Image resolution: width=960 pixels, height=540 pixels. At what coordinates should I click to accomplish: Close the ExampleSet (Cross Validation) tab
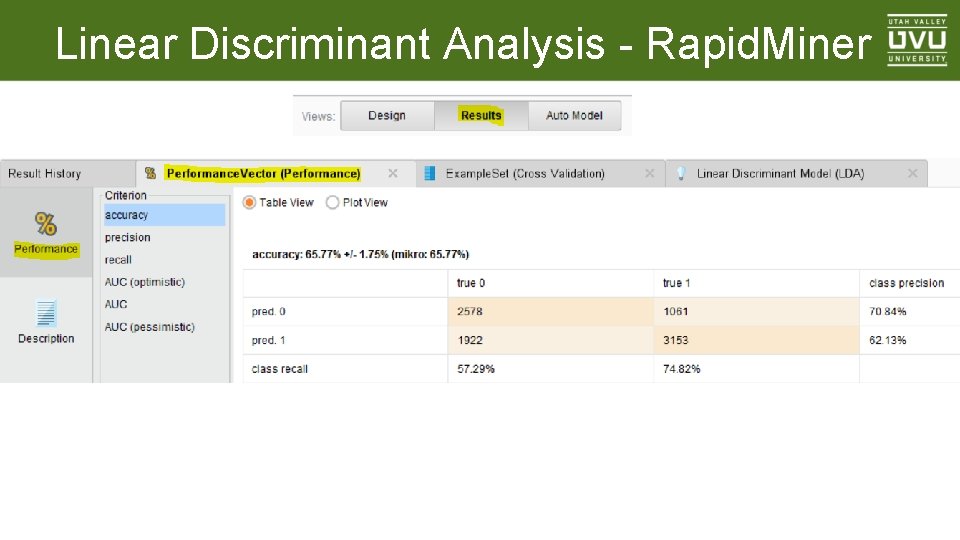[650, 173]
